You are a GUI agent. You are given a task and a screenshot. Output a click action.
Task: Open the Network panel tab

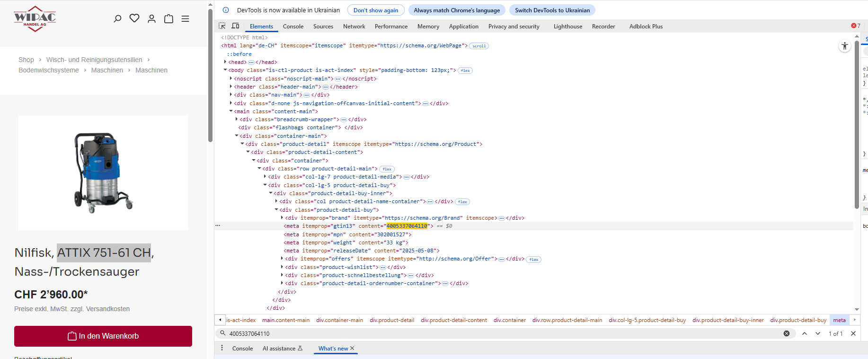pyautogui.click(x=354, y=27)
